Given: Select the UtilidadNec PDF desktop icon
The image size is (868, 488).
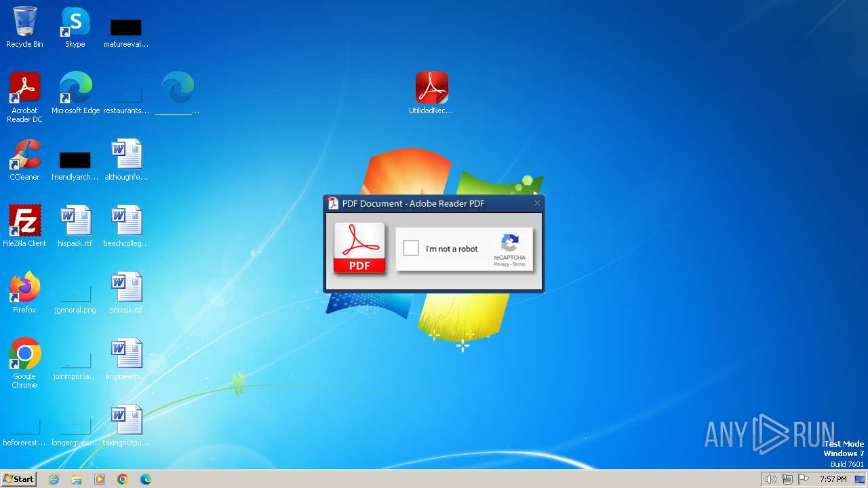Looking at the screenshot, I should click(431, 94).
